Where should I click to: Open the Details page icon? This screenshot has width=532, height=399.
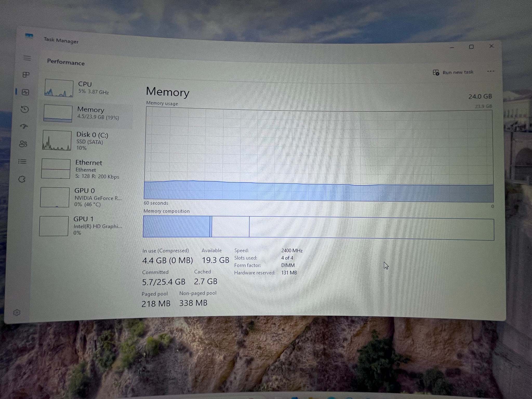click(x=22, y=162)
